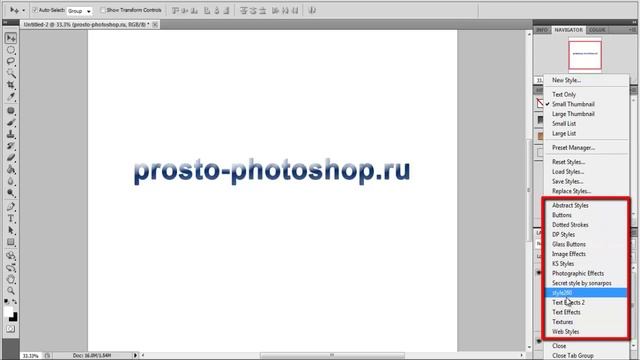Select the Crop tool

click(11, 85)
